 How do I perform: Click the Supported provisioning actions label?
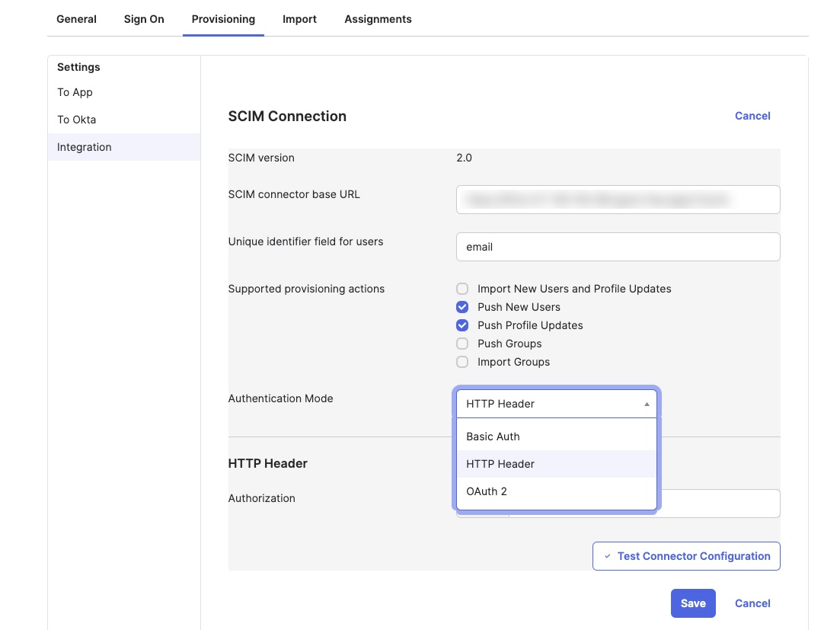(306, 289)
